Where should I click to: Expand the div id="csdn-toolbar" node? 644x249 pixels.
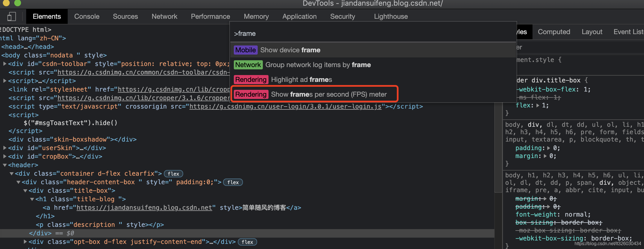[5, 64]
